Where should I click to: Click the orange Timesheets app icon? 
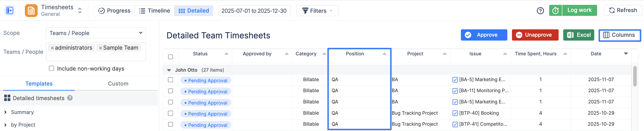point(31,11)
